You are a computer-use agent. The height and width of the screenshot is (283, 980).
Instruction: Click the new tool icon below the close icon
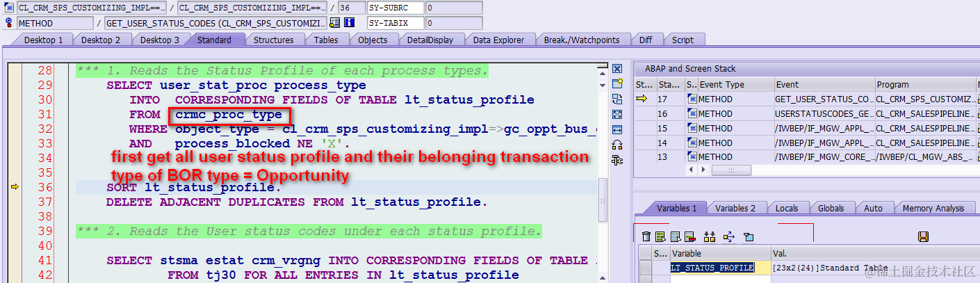616,83
